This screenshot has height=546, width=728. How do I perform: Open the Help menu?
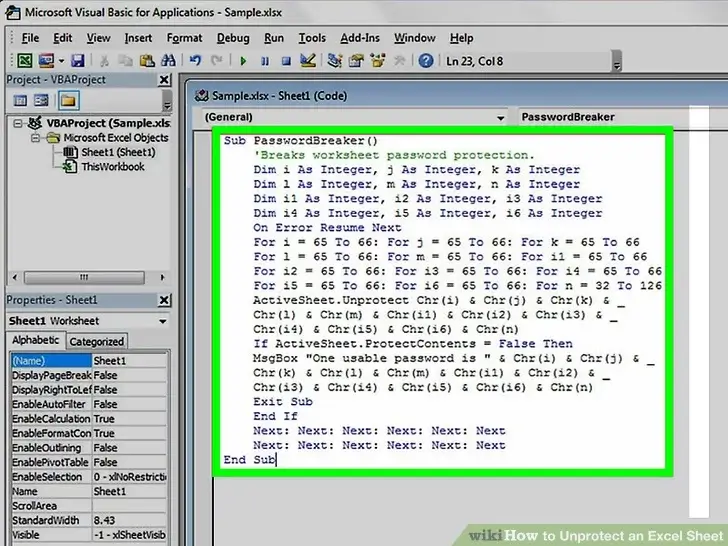(461, 38)
